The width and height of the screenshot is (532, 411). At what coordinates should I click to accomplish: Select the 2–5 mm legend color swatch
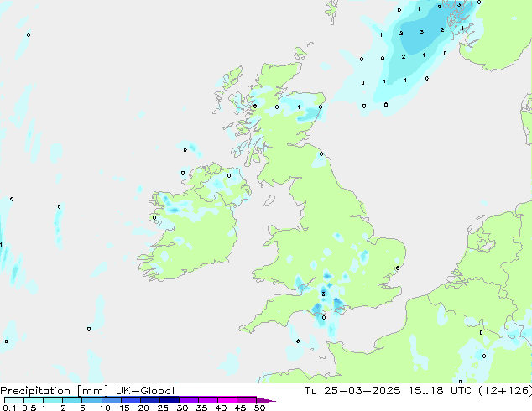click(x=72, y=400)
